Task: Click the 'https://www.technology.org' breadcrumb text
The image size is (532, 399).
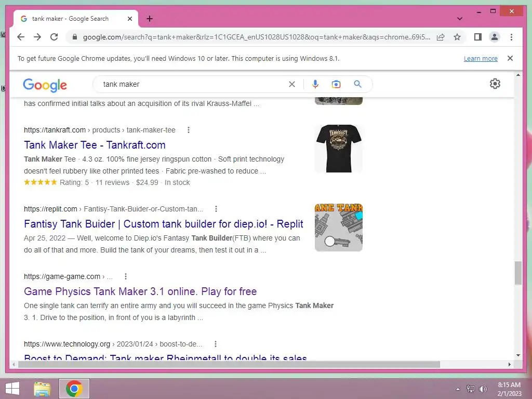Action: click(67, 344)
